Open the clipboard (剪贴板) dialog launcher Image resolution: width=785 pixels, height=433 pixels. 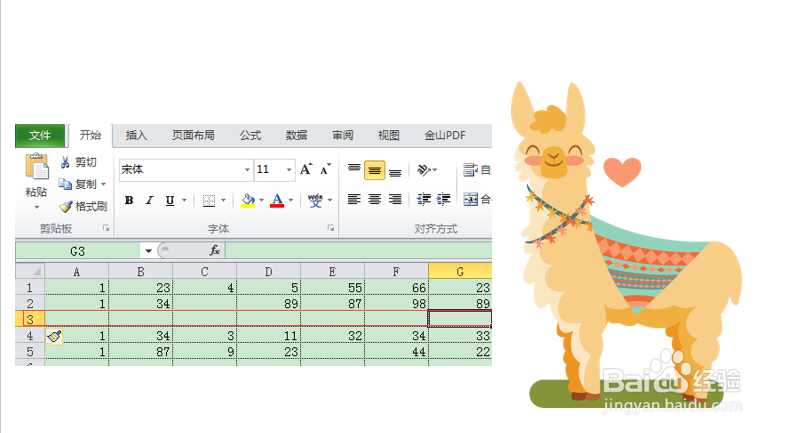click(106, 228)
